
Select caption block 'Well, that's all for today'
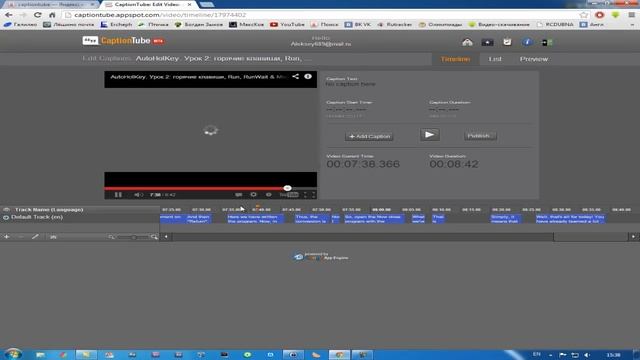click(570, 219)
